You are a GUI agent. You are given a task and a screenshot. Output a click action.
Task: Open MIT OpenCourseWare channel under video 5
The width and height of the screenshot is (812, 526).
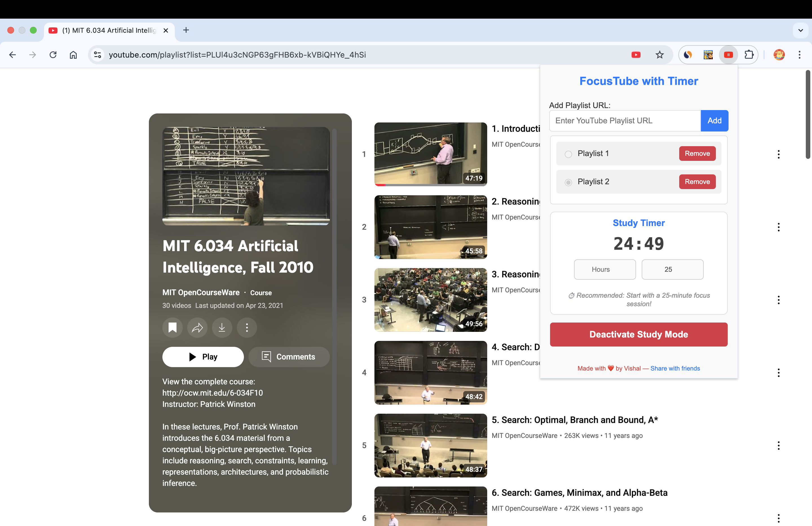(524, 435)
